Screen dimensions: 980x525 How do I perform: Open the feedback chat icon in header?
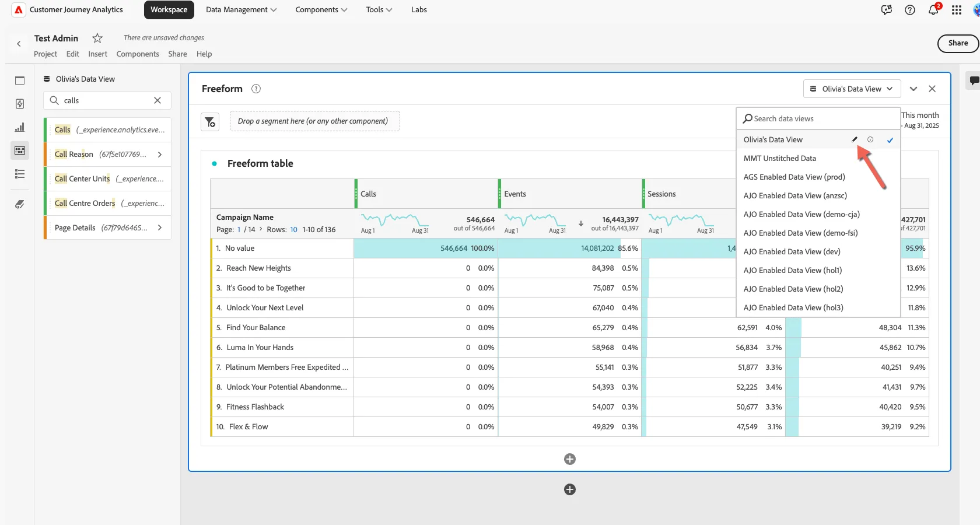(887, 10)
